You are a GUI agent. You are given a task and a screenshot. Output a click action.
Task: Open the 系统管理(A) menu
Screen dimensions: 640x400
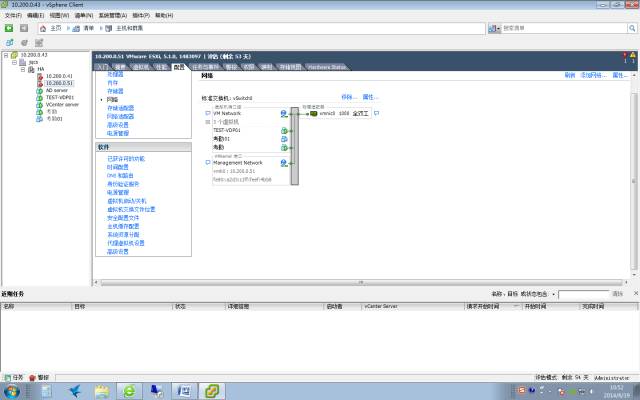point(113,15)
